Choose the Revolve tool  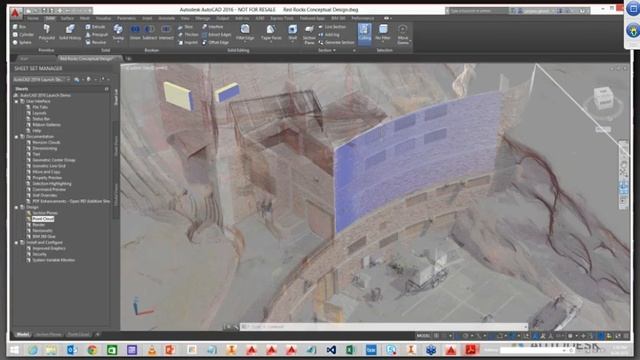(x=96, y=42)
